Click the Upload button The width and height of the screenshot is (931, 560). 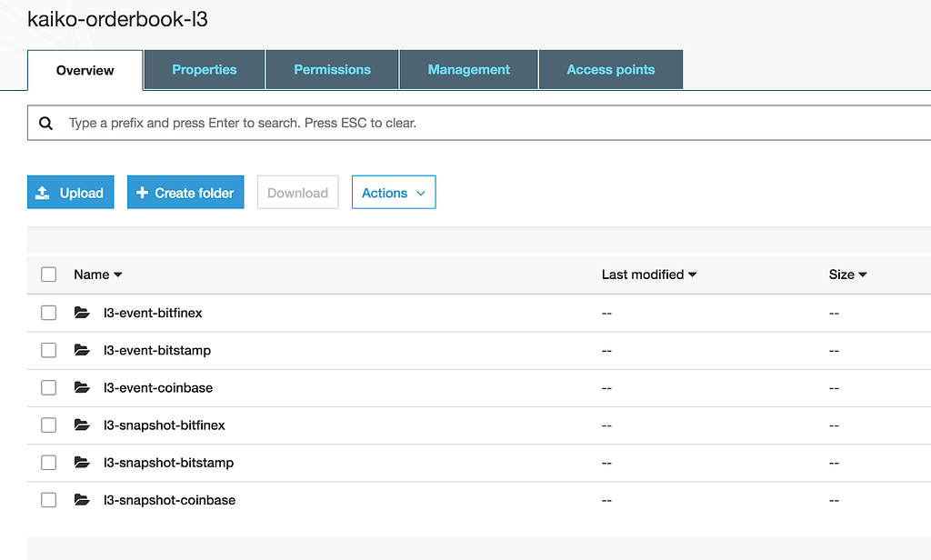tap(71, 193)
